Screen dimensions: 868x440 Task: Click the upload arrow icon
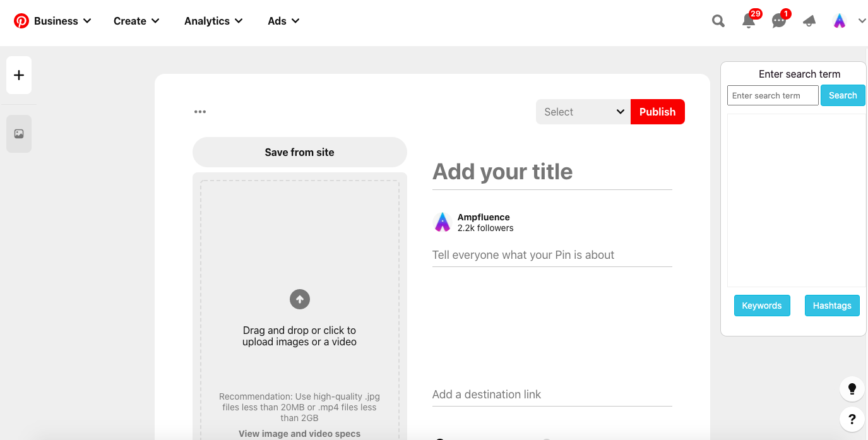pyautogui.click(x=300, y=299)
